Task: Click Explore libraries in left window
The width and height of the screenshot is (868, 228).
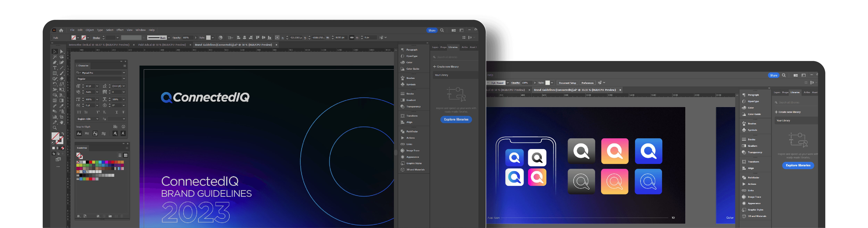Action: (x=456, y=119)
